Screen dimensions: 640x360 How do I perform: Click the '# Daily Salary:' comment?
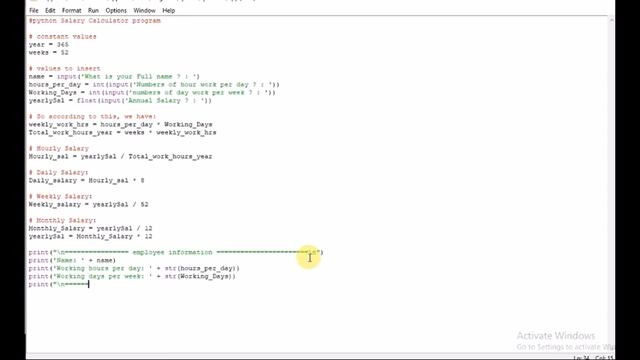(x=58, y=173)
